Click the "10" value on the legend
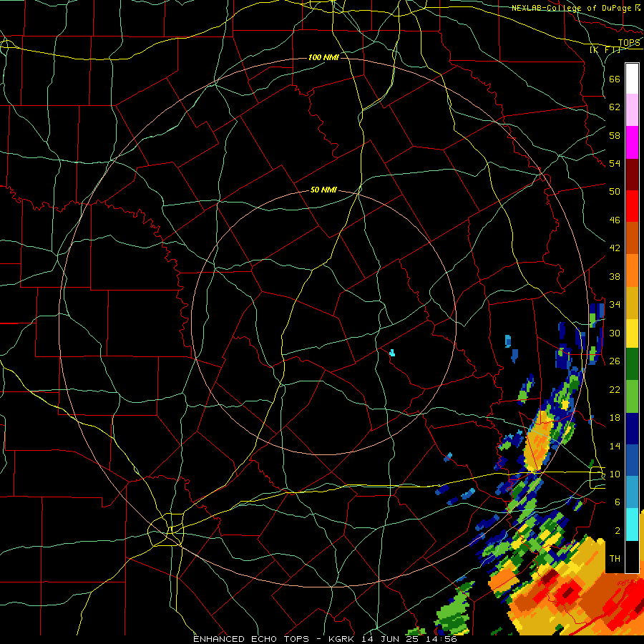This screenshot has height=644, width=644. point(615,474)
